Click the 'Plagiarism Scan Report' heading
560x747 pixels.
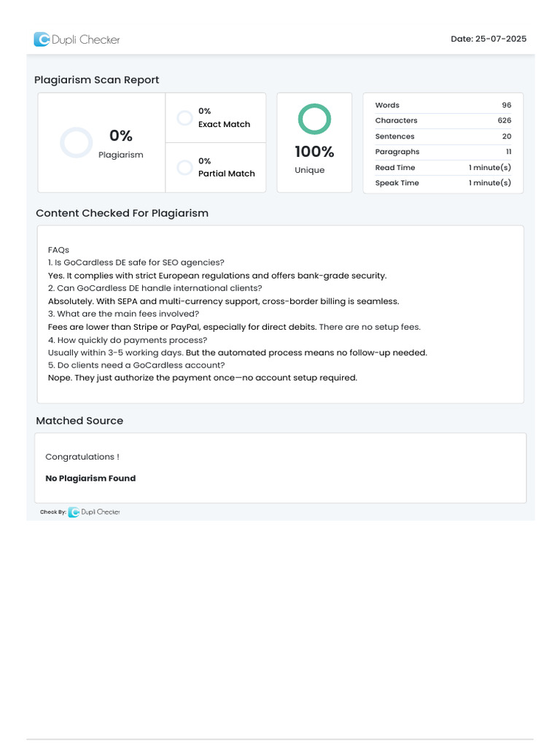coord(97,80)
